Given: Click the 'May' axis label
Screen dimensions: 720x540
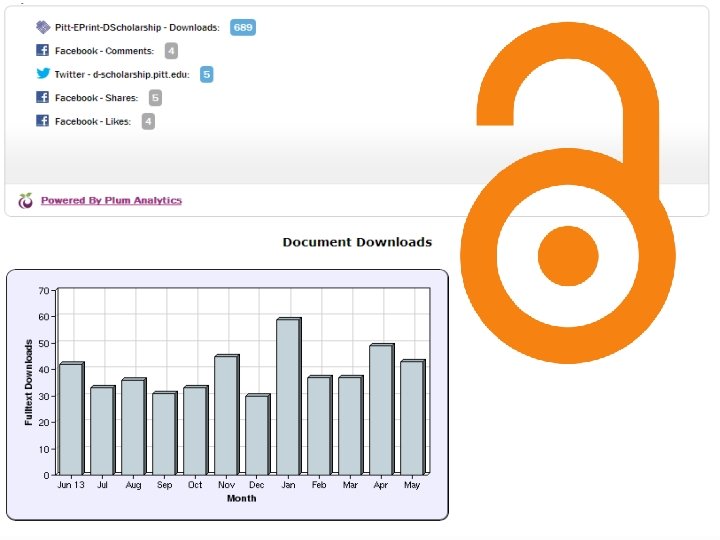Looking at the screenshot, I should click(412, 485).
